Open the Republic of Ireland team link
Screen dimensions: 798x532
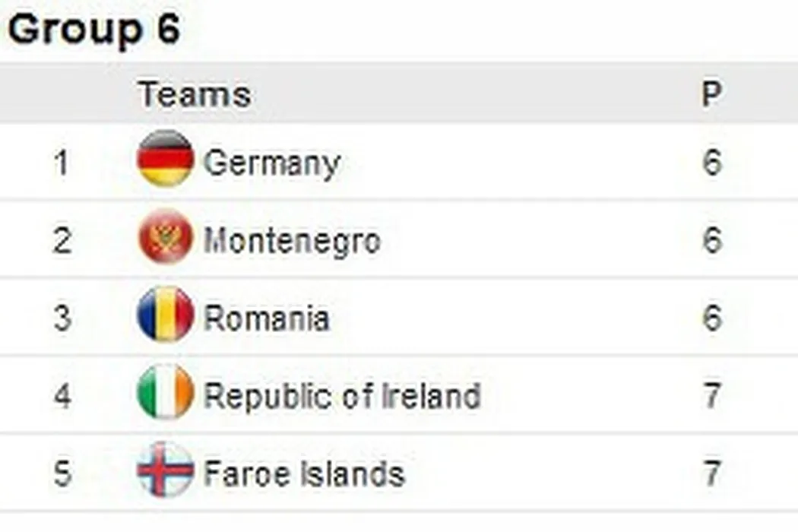pos(342,395)
